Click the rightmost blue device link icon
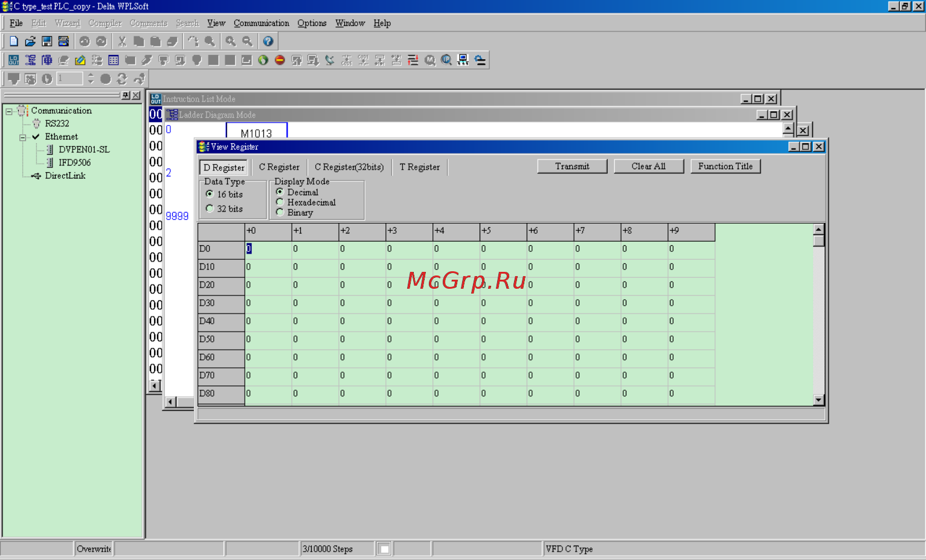The image size is (926, 560). click(480, 60)
